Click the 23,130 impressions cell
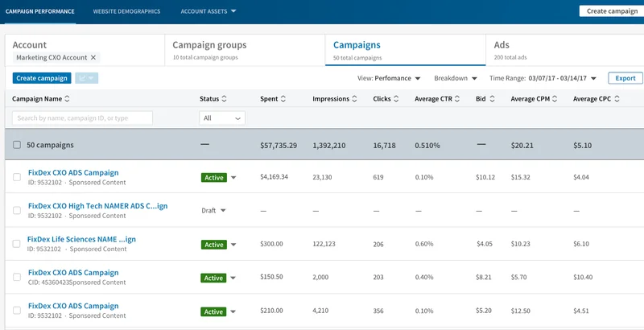This screenshot has width=644, height=330. 322,177
